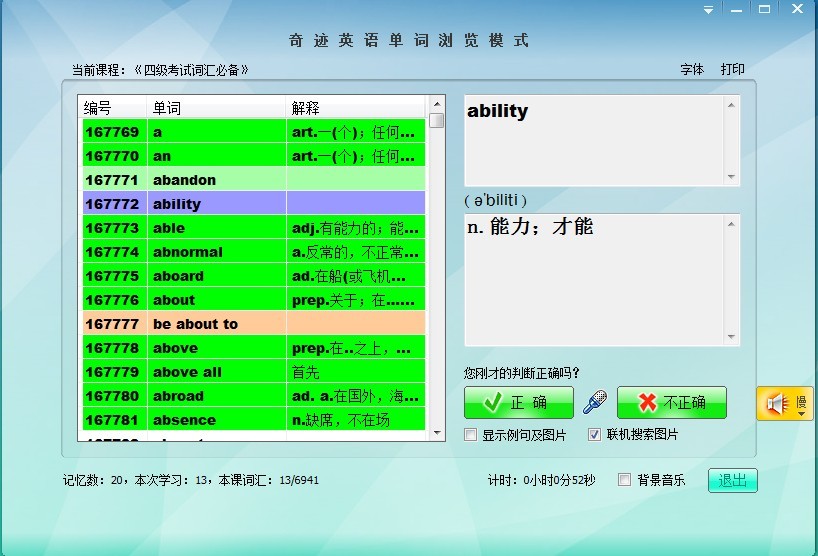Minimize the window from title bar
This screenshot has width=818, height=556.
point(736,10)
